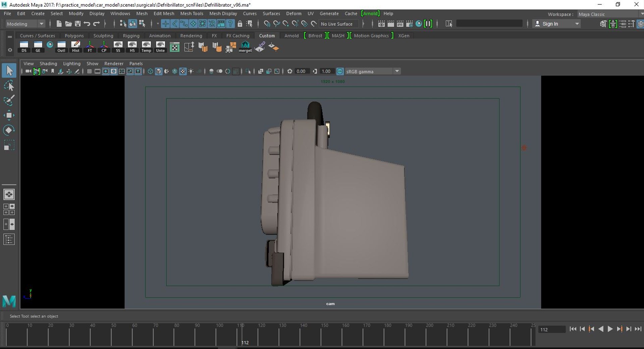Image resolution: width=644 pixels, height=349 pixels.
Task: Open the Modeling menu set dropdown
Action: coord(25,24)
